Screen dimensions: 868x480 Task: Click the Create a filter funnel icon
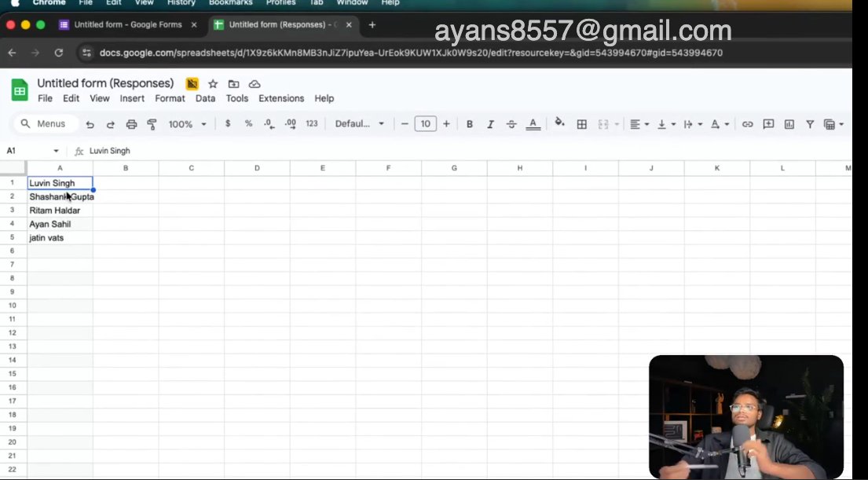pos(810,125)
